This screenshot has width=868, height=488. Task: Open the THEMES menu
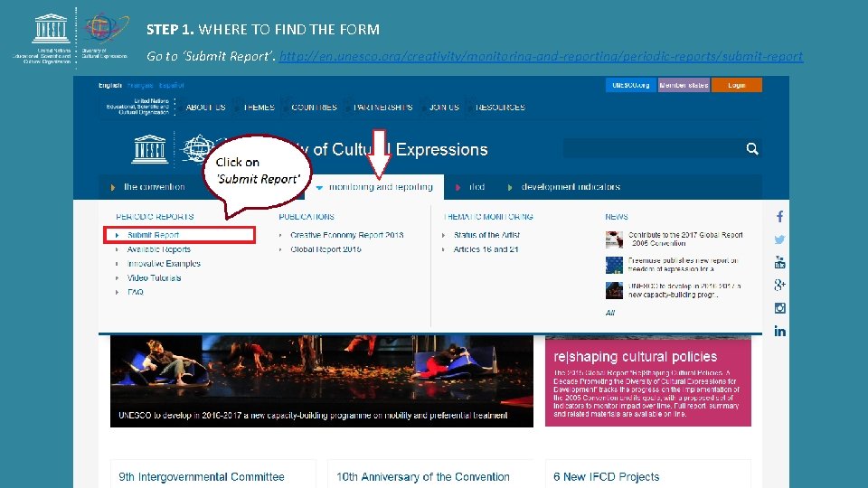pyautogui.click(x=259, y=108)
